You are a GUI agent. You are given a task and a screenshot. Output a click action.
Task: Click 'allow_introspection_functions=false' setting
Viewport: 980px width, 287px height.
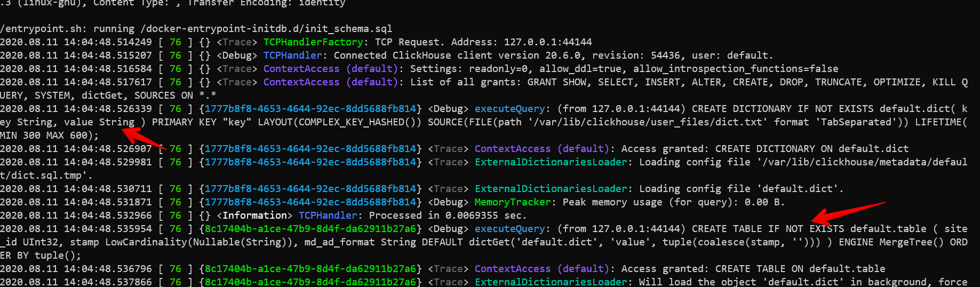(736, 69)
